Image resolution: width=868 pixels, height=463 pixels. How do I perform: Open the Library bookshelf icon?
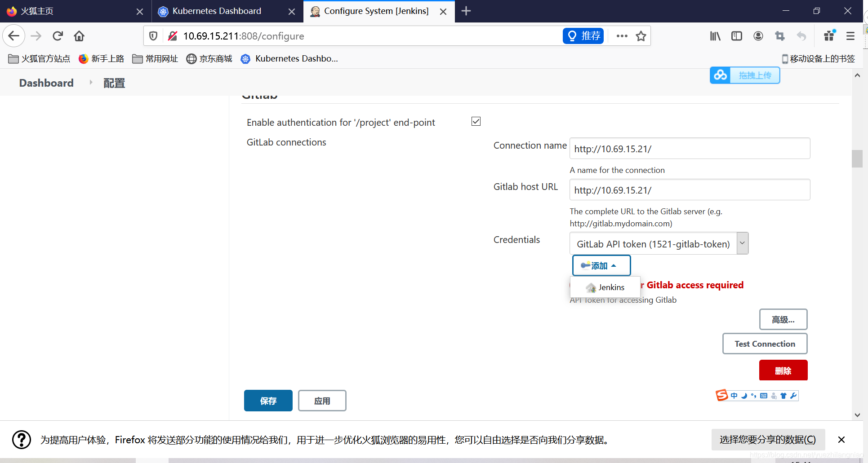click(715, 36)
